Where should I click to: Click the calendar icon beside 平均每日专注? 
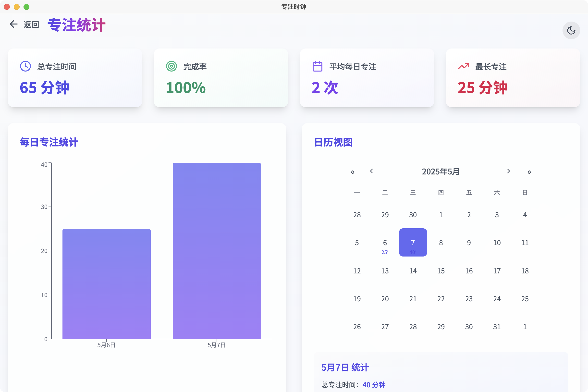click(x=317, y=66)
